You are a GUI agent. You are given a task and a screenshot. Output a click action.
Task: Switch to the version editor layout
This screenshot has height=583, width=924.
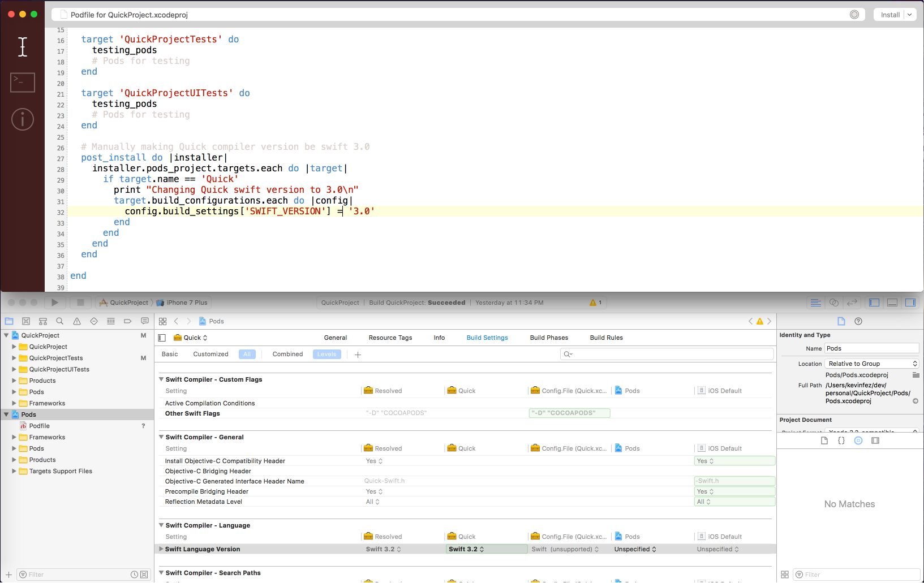[x=852, y=303]
